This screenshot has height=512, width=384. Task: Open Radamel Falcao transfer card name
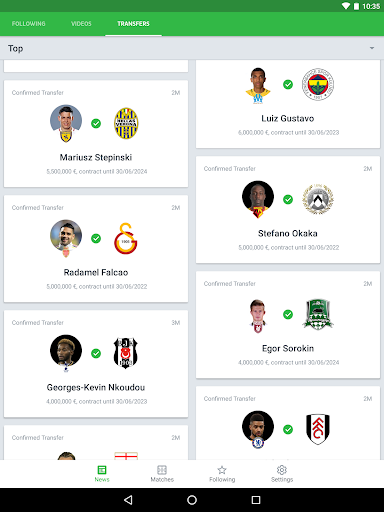coord(96,272)
